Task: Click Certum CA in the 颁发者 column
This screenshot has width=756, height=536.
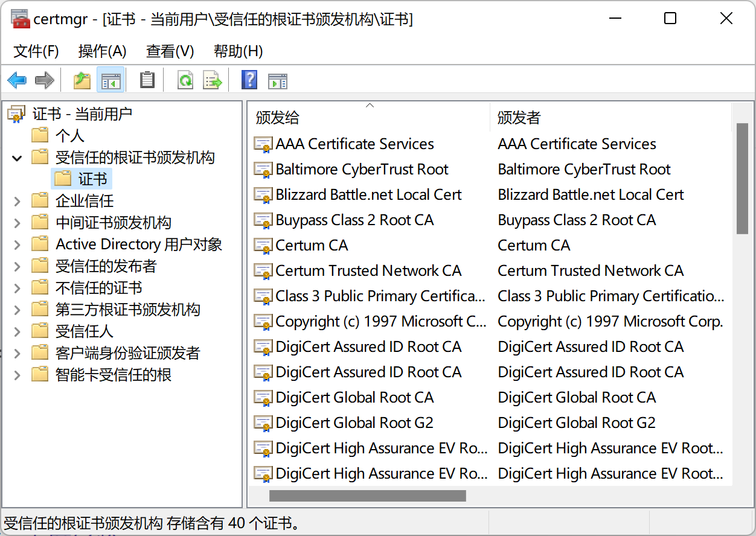Action: click(534, 246)
